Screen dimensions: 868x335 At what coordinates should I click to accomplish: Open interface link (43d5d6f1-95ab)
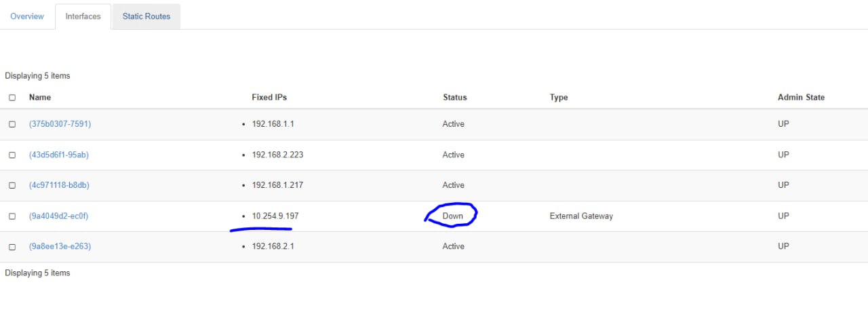click(59, 155)
